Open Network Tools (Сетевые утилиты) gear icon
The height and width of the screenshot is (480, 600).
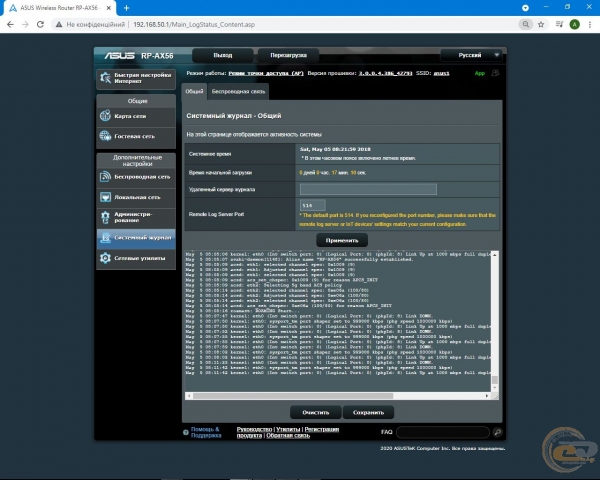(x=105, y=258)
